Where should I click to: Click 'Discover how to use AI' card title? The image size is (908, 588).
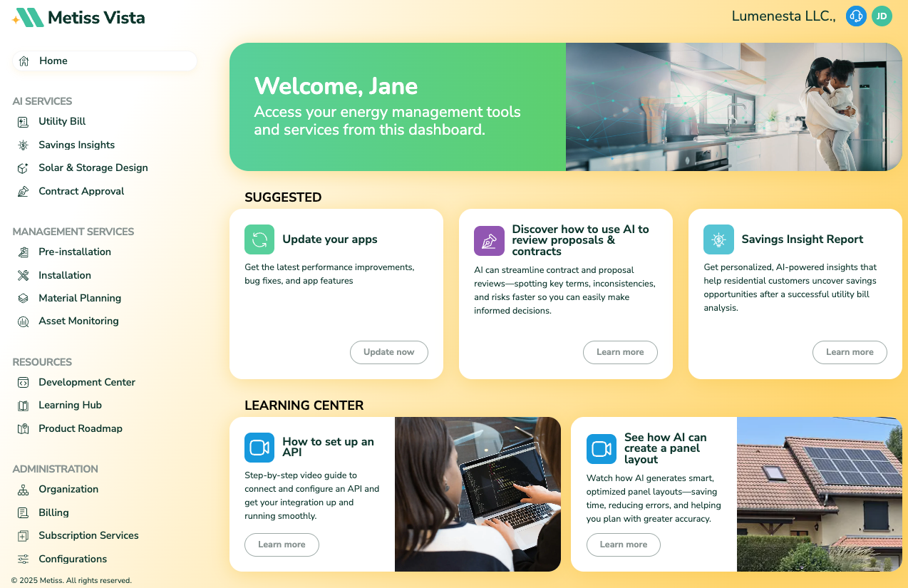coord(581,240)
